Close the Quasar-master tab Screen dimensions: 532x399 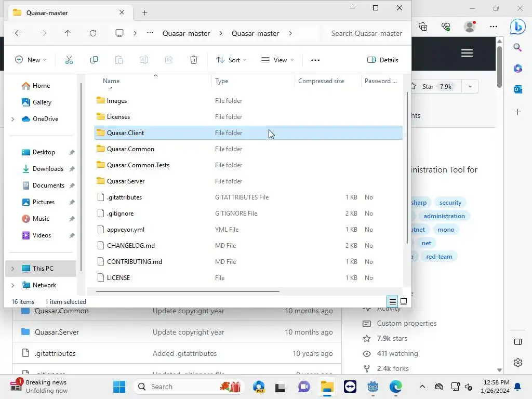coord(122,12)
